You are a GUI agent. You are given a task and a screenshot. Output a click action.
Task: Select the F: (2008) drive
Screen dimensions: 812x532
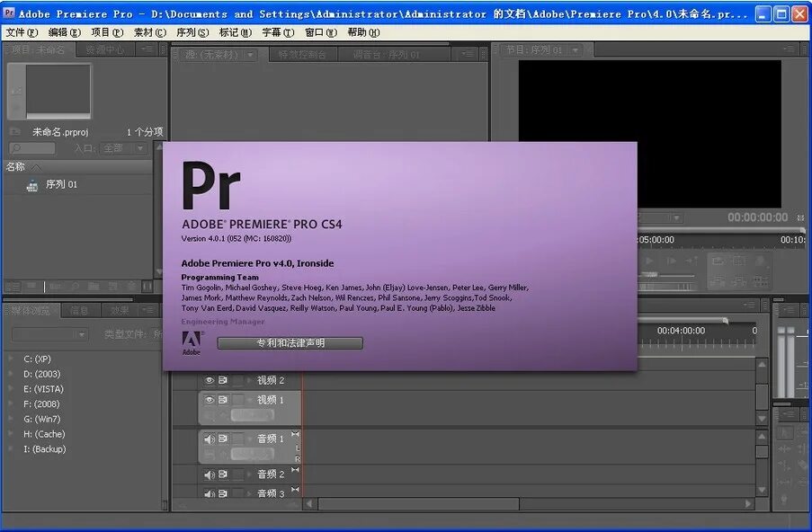41,403
